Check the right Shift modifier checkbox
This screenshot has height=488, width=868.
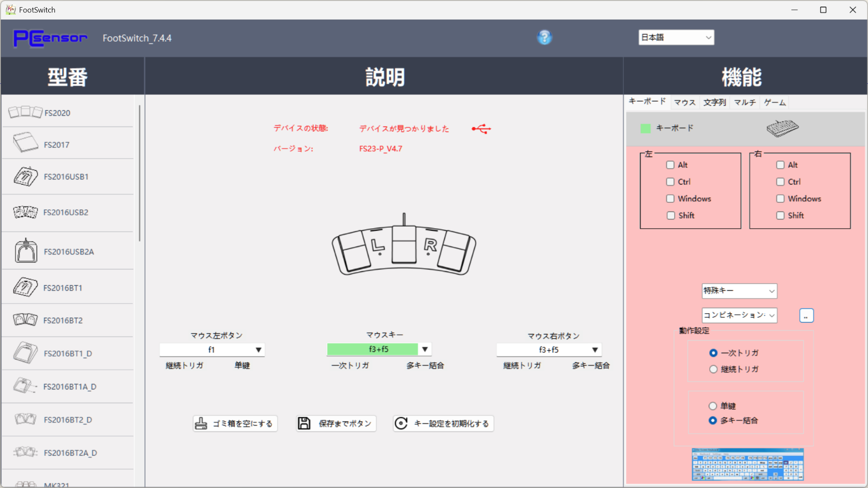click(780, 216)
